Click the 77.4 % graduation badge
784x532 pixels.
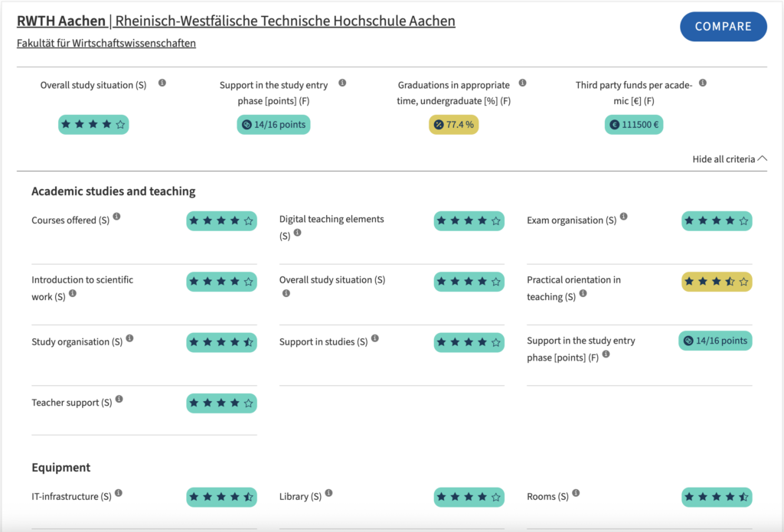[x=454, y=125]
